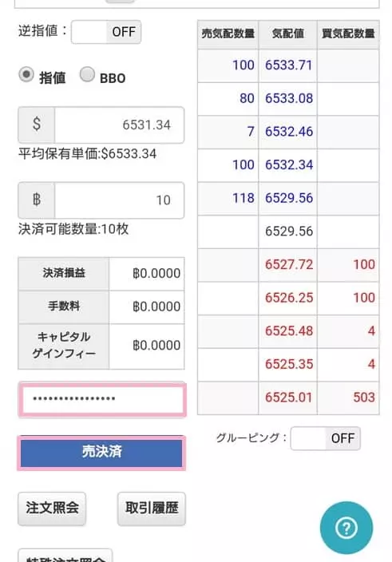This screenshot has height=562, width=392.
Task: Click the dollar sign price prefix
Action: pos(37,125)
